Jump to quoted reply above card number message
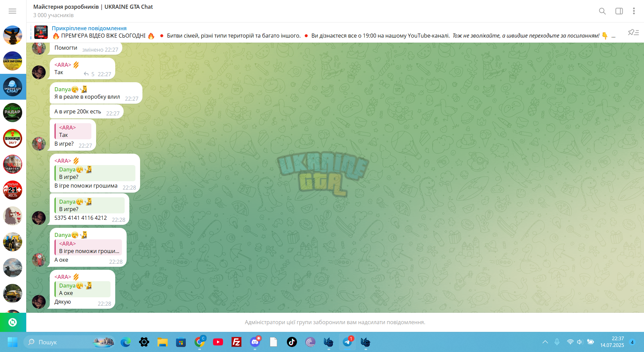This screenshot has width=644, height=352. click(x=89, y=205)
